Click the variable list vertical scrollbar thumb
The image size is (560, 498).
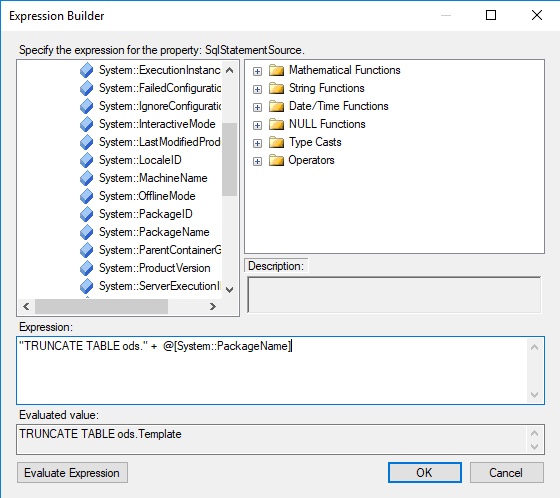coord(229,159)
